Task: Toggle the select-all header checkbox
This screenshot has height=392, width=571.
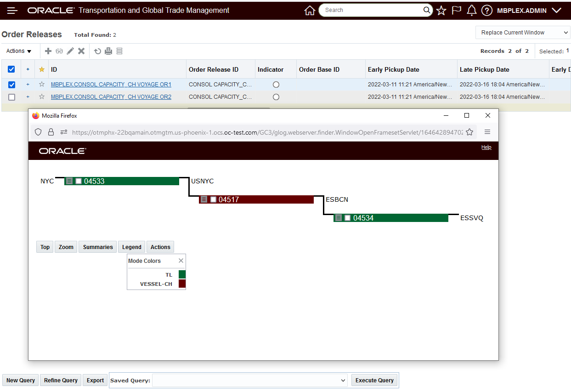Action: pyautogui.click(x=11, y=69)
